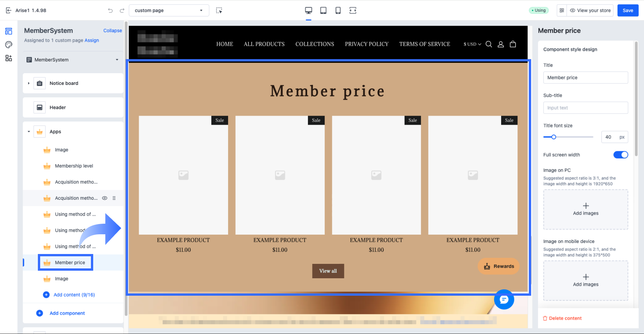Add images for Image on PC

(586, 209)
